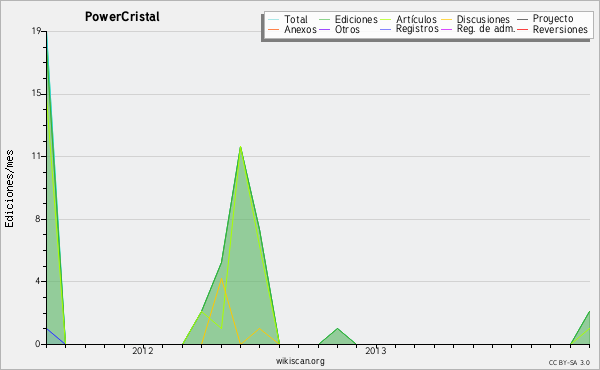
Task: Click the y-axis value 11
Action: 36,156
